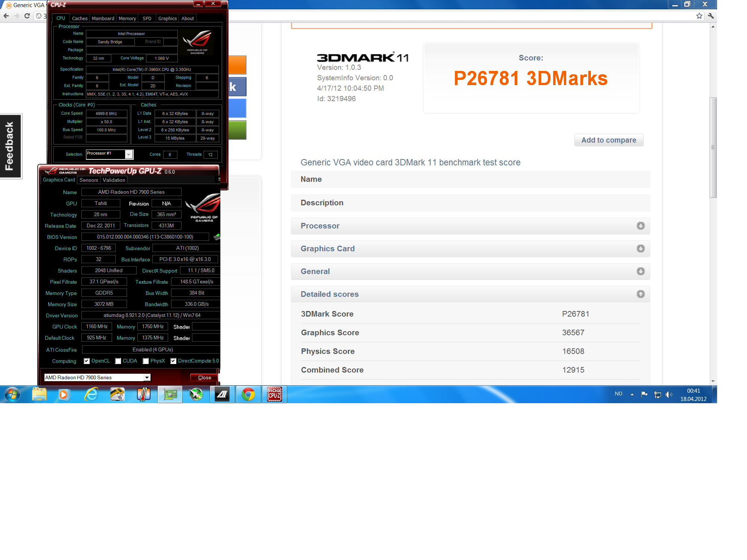Image resolution: width=747 pixels, height=560 pixels.
Task: Click Add to compare button
Action: [609, 140]
